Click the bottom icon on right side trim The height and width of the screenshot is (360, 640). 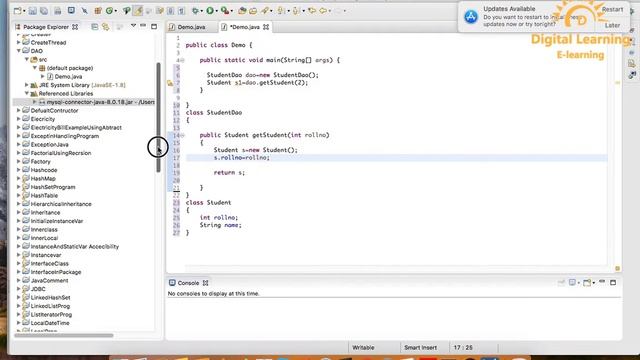tap(632, 75)
